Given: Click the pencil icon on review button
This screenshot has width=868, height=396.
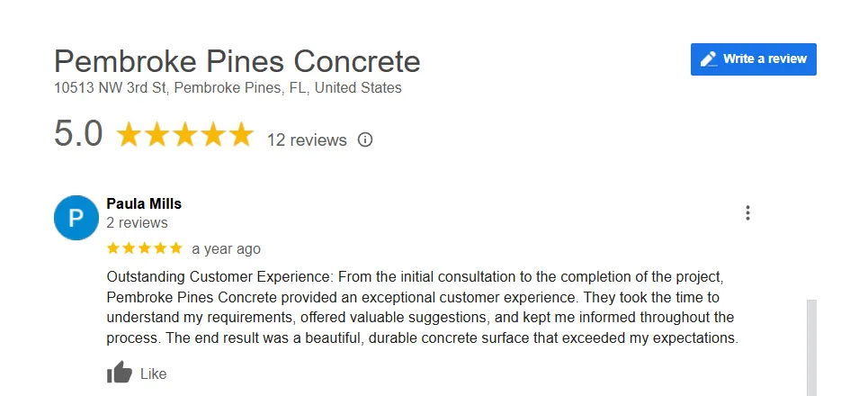Looking at the screenshot, I should coord(709,59).
